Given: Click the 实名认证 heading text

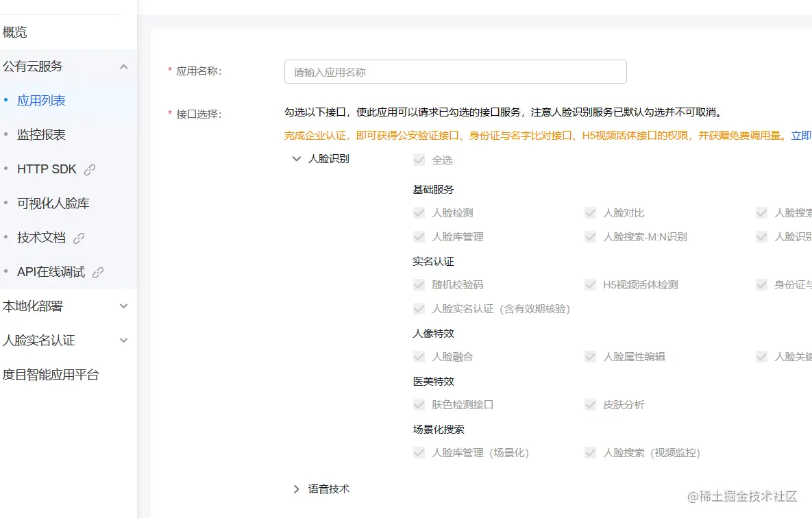Looking at the screenshot, I should point(434,262).
